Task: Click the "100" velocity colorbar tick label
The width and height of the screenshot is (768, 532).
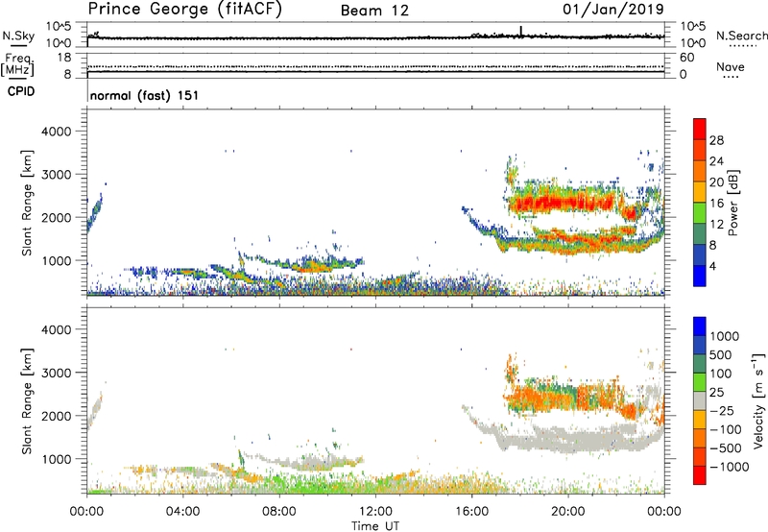Action: pyautogui.click(x=721, y=374)
